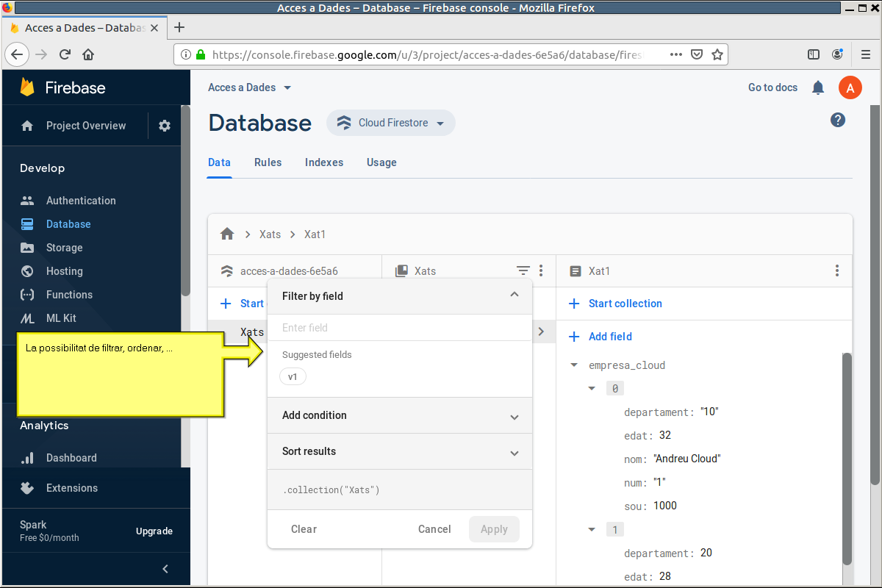Bookmark this page star icon

[717, 54]
